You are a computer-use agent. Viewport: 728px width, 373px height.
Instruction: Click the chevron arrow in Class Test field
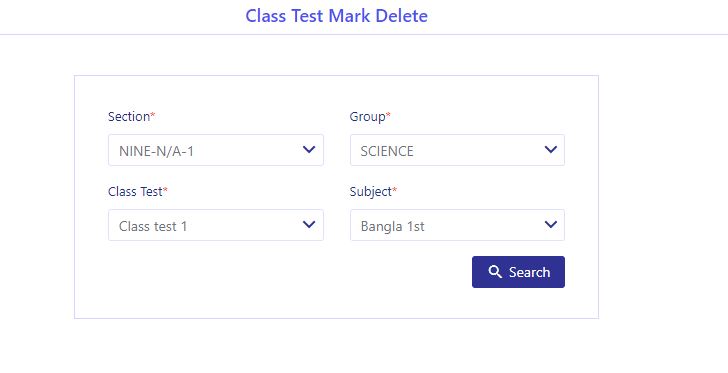[309, 225]
